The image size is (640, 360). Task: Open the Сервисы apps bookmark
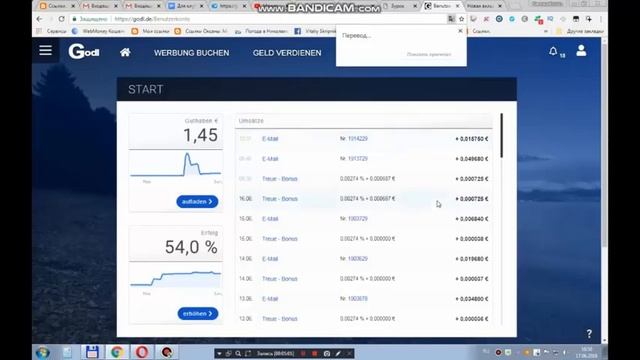(x=51, y=31)
